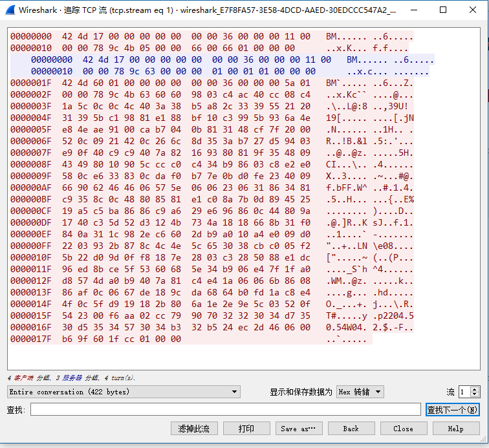Open Help for the stream dialog
The image size is (489, 448).
click(x=455, y=429)
